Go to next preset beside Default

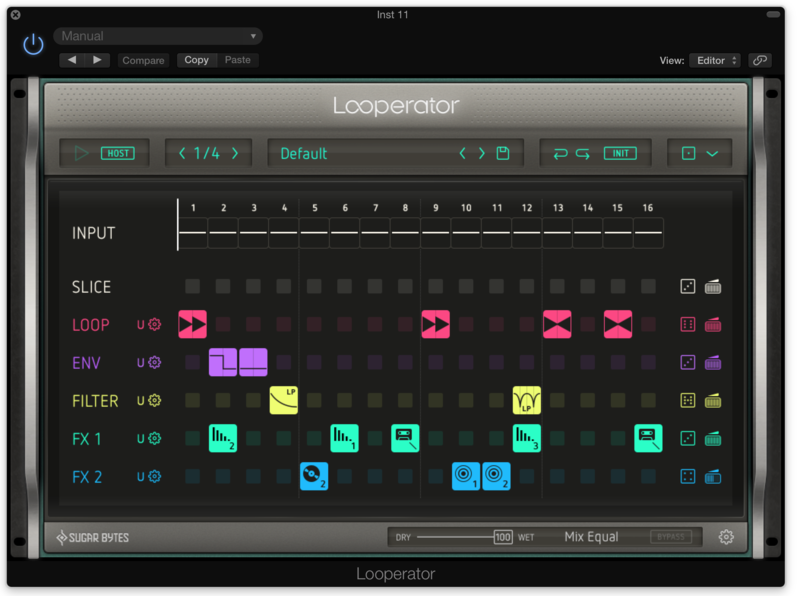[x=481, y=153]
